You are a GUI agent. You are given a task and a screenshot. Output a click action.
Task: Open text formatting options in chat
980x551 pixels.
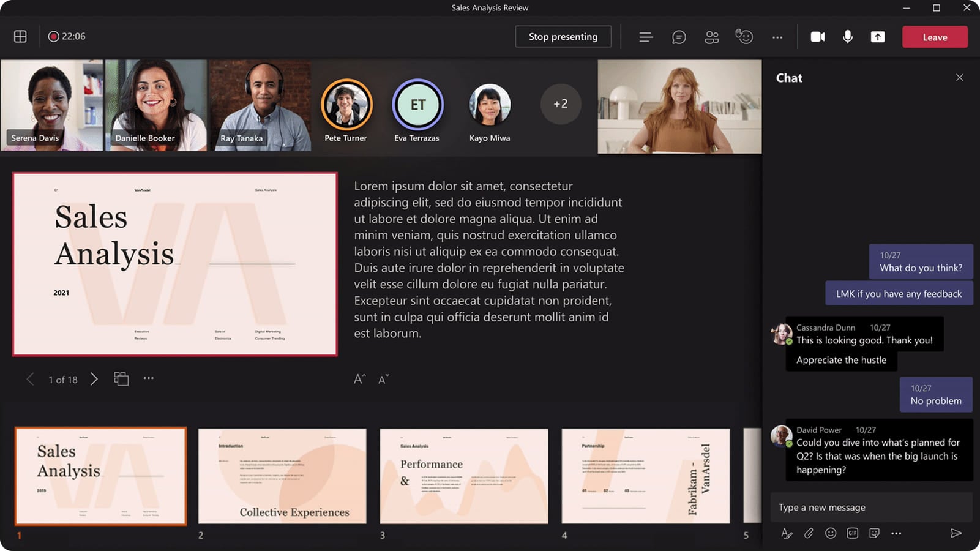click(x=787, y=533)
